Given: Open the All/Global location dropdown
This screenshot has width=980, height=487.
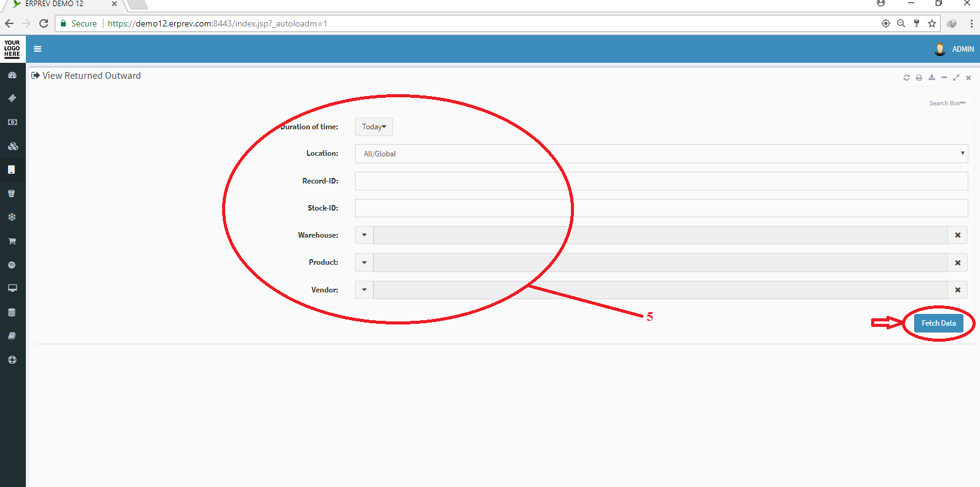Looking at the screenshot, I should (x=661, y=154).
